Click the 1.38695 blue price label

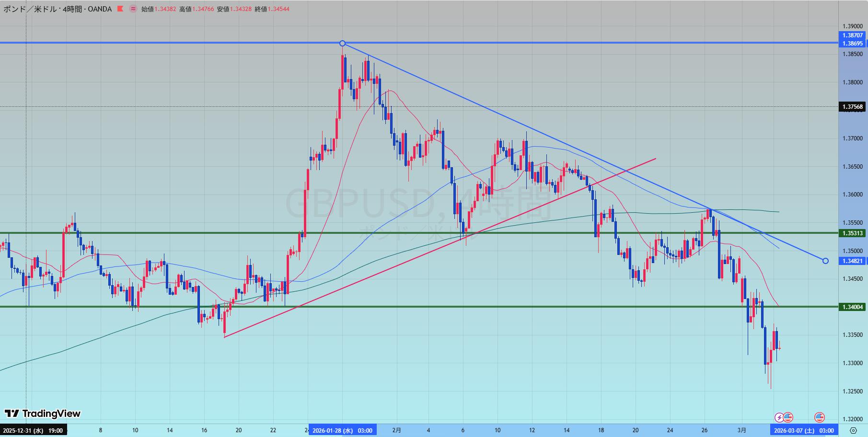pos(853,44)
